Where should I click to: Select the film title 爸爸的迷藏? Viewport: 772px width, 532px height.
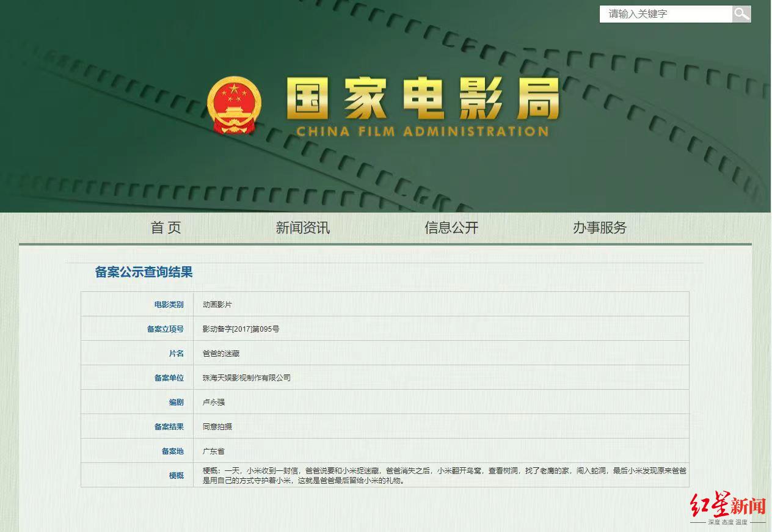[x=221, y=353]
